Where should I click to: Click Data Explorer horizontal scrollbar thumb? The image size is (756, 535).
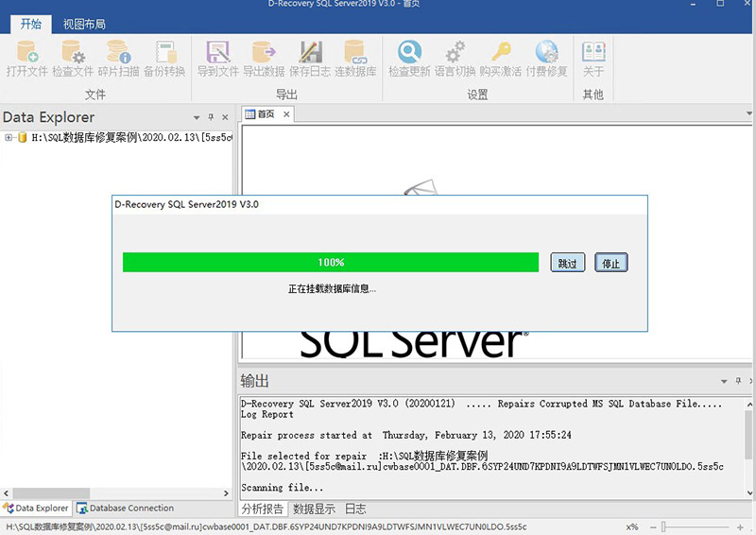coord(51,493)
